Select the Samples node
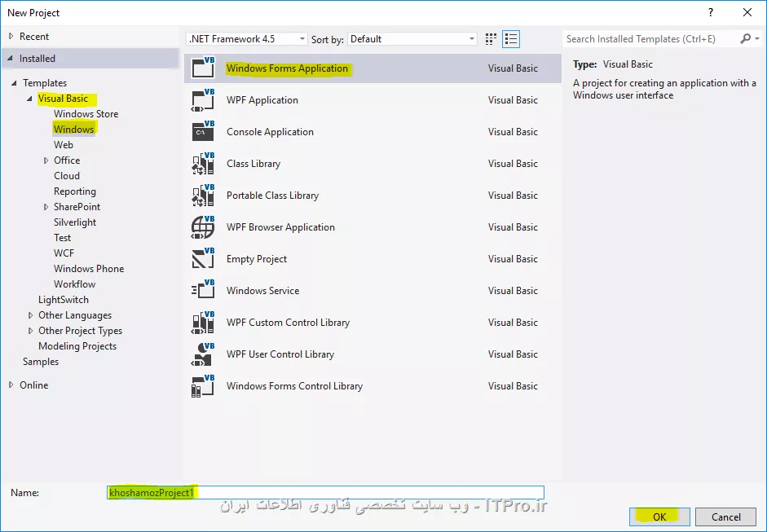This screenshot has width=767, height=532. pos(41,362)
